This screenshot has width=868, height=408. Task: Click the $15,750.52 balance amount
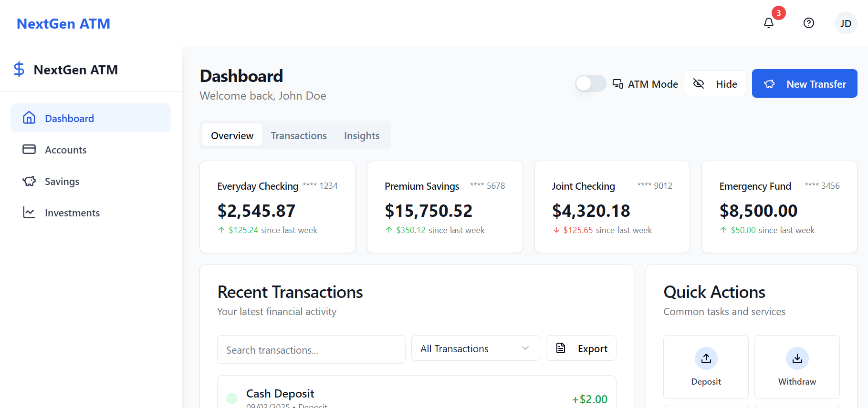[429, 210]
